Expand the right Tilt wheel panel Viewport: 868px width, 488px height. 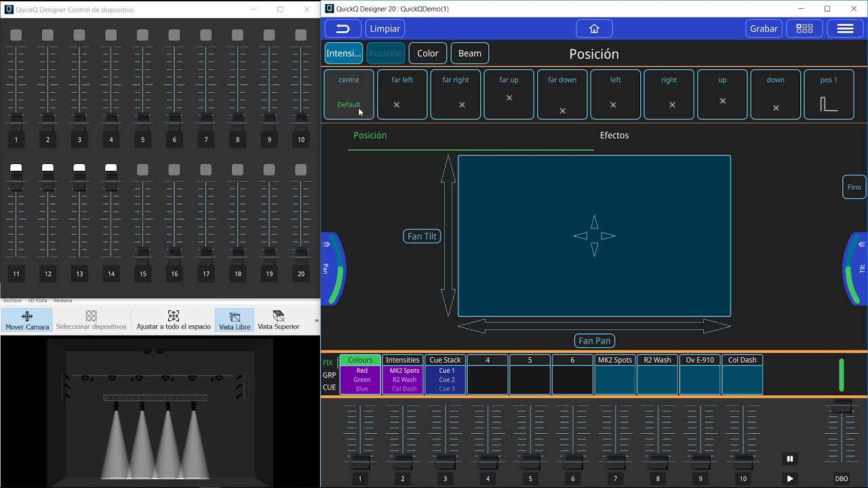point(861,245)
